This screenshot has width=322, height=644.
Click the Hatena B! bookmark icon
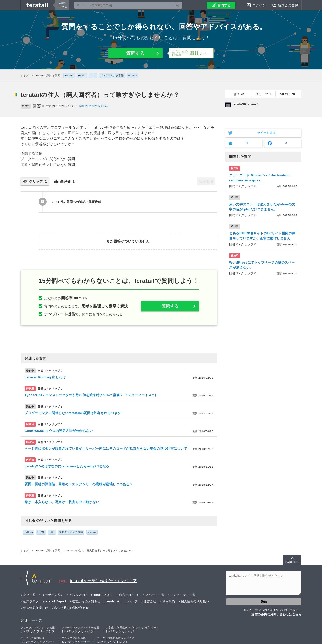230,143
